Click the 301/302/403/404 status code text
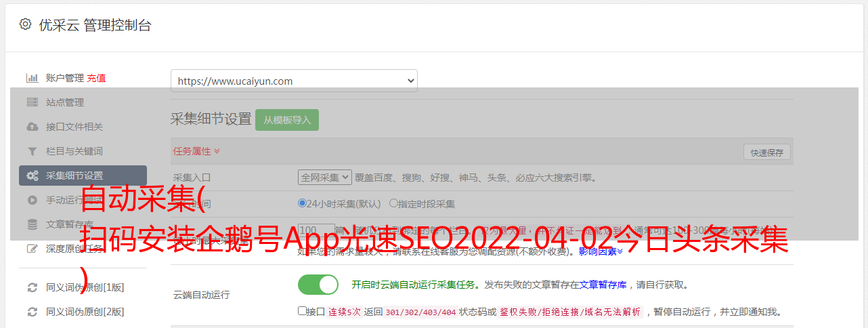 (x=420, y=312)
